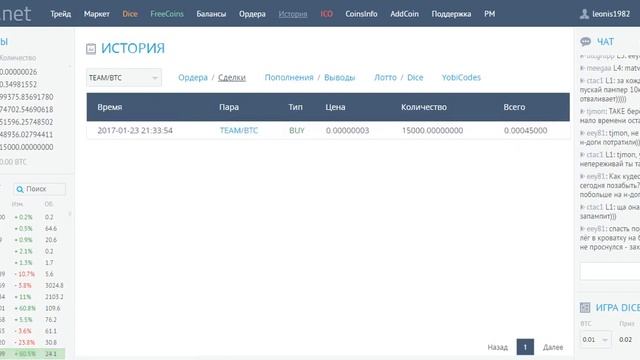Switch to the Dice history tab

(415, 78)
